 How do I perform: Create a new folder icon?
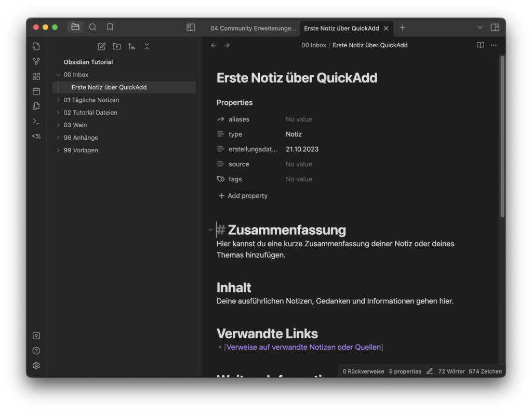tap(117, 46)
